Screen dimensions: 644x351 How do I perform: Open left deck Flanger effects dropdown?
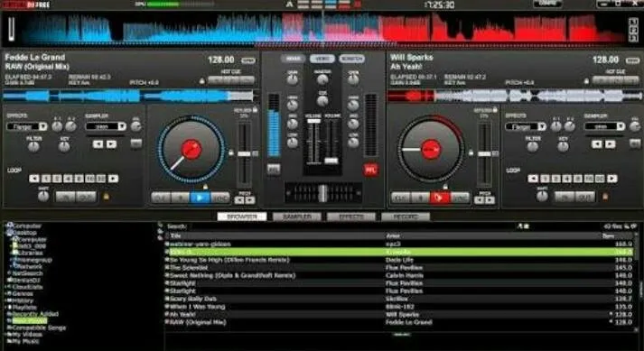pos(27,126)
